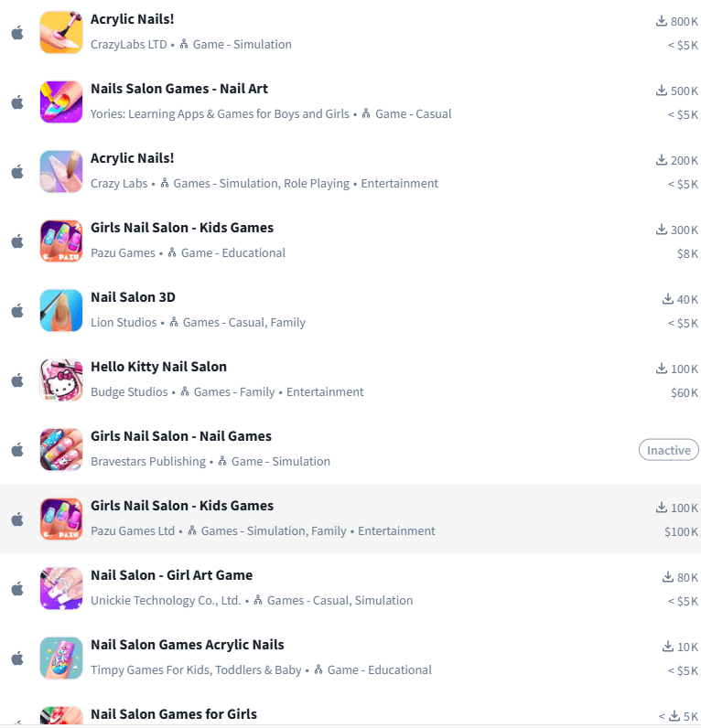Click the download icon next to 800K
The image size is (701, 728).
662,21
